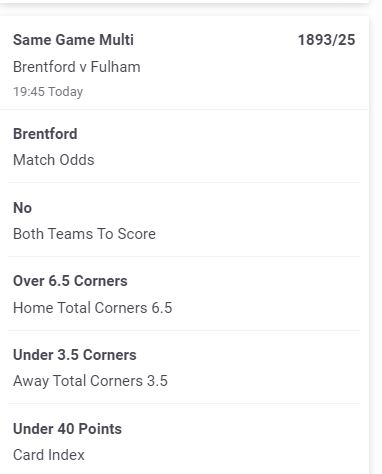
Task: Select the Brentford selection title
Action: [x=45, y=134]
